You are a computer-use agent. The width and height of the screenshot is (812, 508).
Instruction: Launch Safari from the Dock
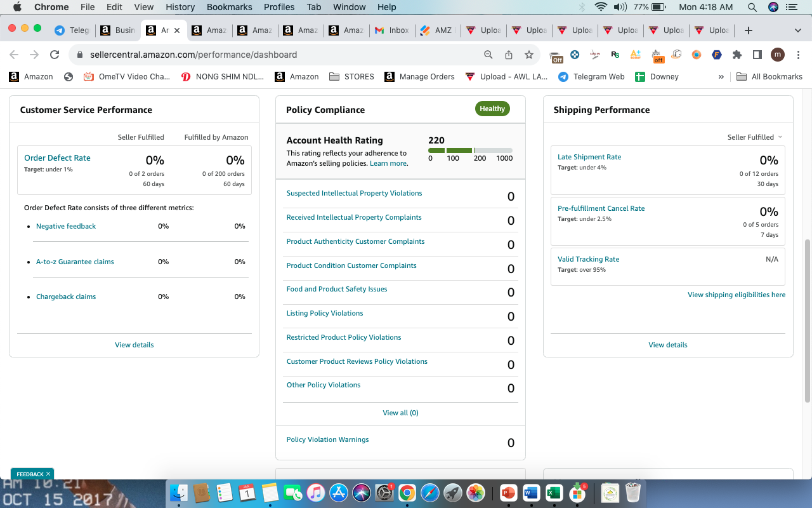[429, 492]
